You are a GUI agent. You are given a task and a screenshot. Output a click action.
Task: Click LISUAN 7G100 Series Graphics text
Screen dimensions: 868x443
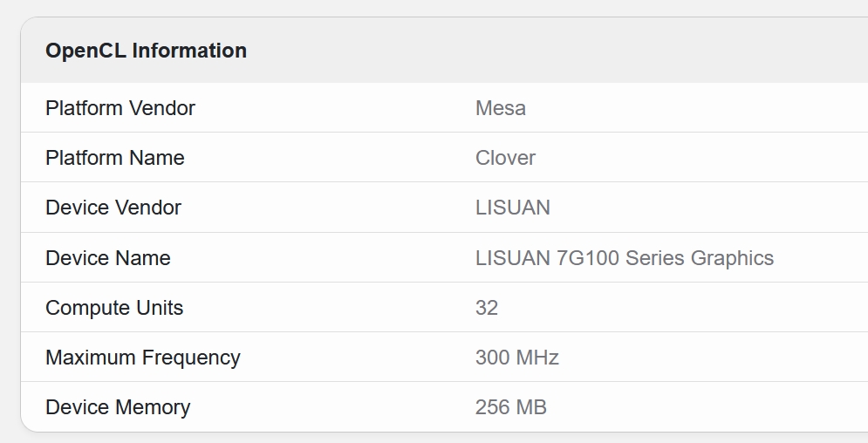tap(625, 258)
